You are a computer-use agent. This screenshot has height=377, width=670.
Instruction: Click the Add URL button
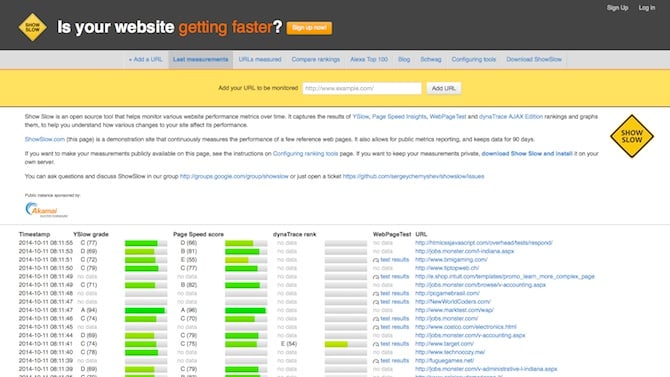tap(444, 88)
